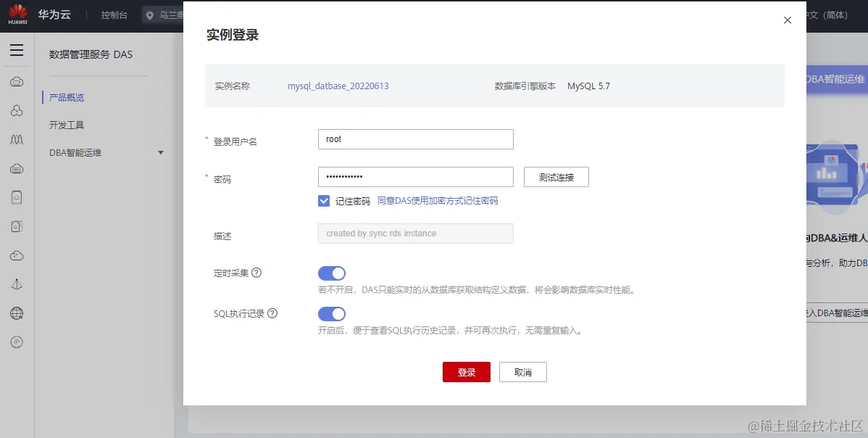
Task: Open the pyramid network sidebar icon
Action: click(17, 284)
